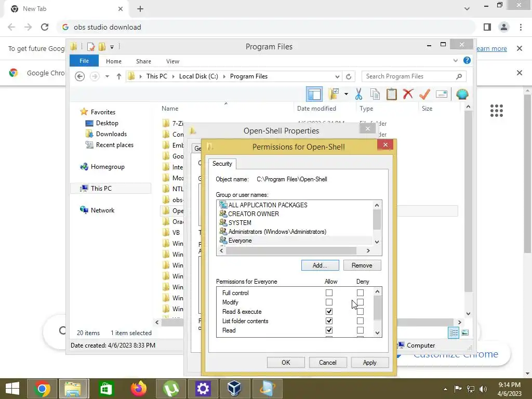Image resolution: width=532 pixels, height=399 pixels.
Task: Open the File menu in Explorer
Action: [x=84, y=61]
